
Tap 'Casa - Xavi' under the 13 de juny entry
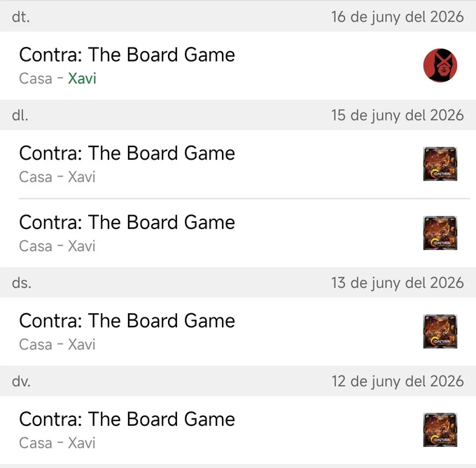click(x=57, y=345)
